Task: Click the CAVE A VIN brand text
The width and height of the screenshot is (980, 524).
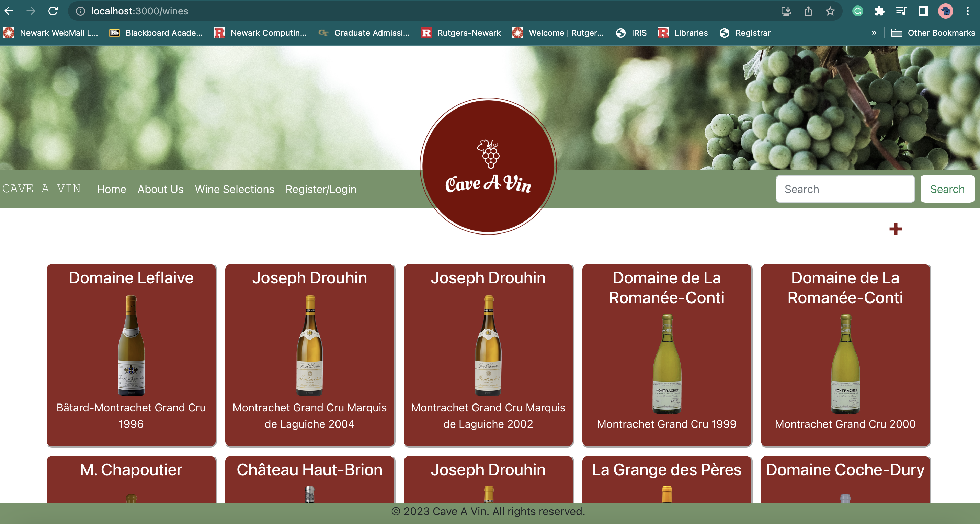Action: [42, 189]
